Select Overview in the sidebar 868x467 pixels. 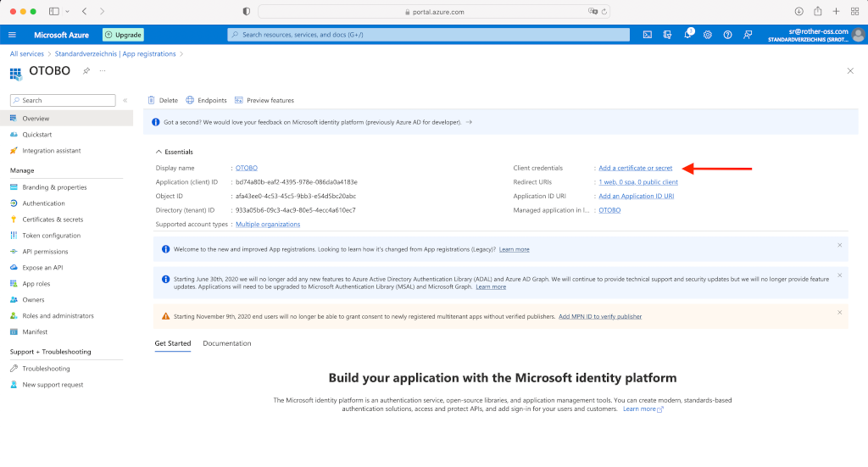[66, 119]
